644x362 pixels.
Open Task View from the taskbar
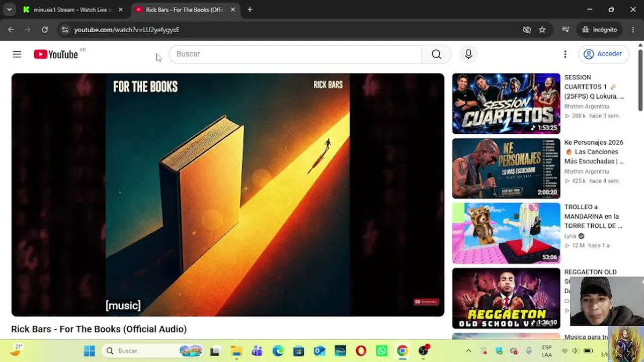click(215, 351)
